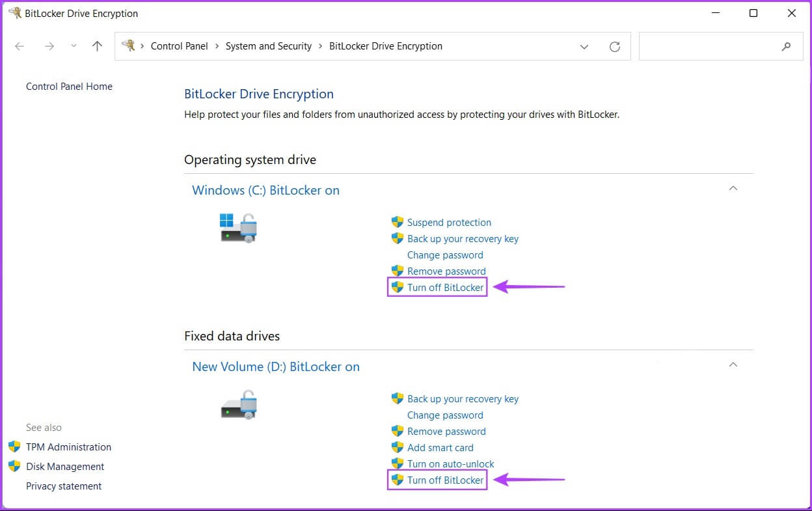Click the Windows C: drive lock icon
This screenshot has width=812, height=511.
click(238, 228)
